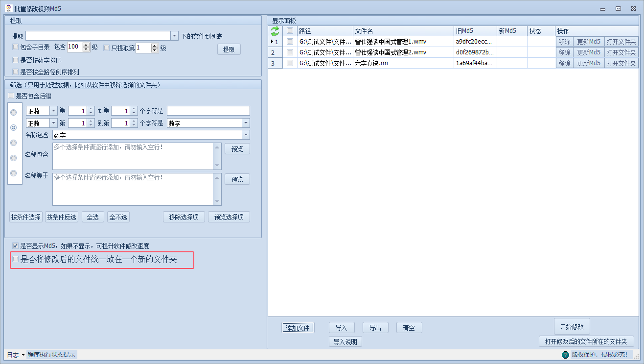Click 导出 button
The height and width of the screenshot is (364, 644).
375,328
